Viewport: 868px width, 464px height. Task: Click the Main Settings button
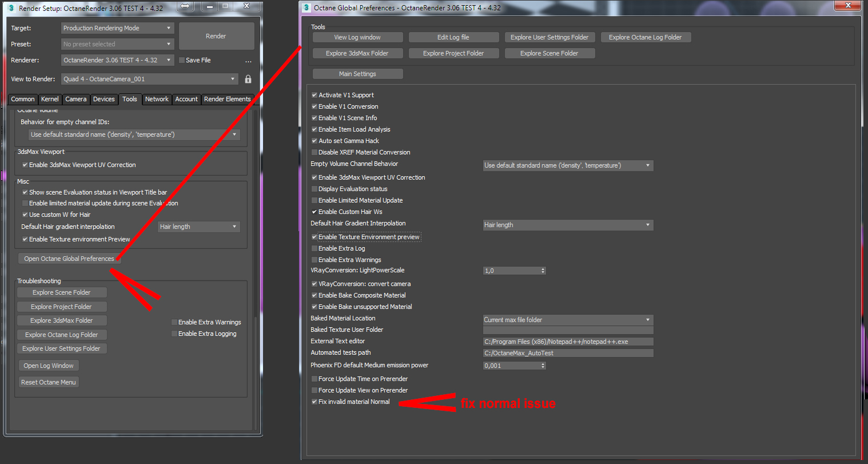(357, 74)
